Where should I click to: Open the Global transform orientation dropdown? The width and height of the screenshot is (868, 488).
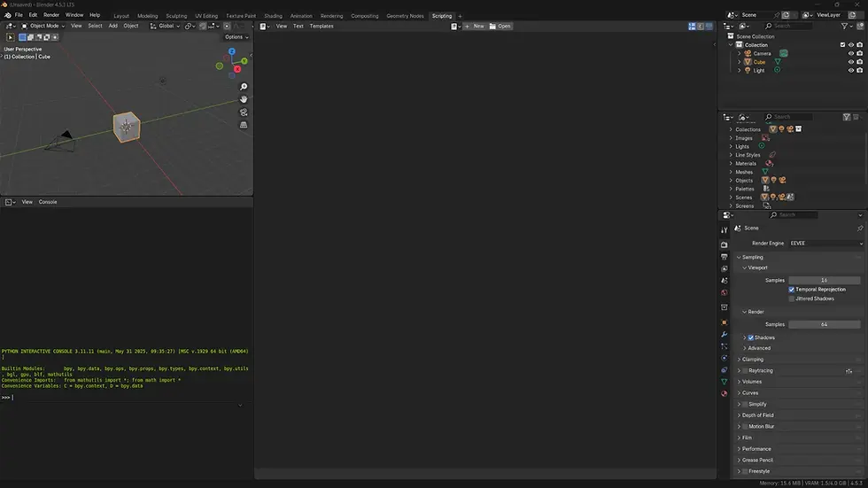(x=165, y=26)
